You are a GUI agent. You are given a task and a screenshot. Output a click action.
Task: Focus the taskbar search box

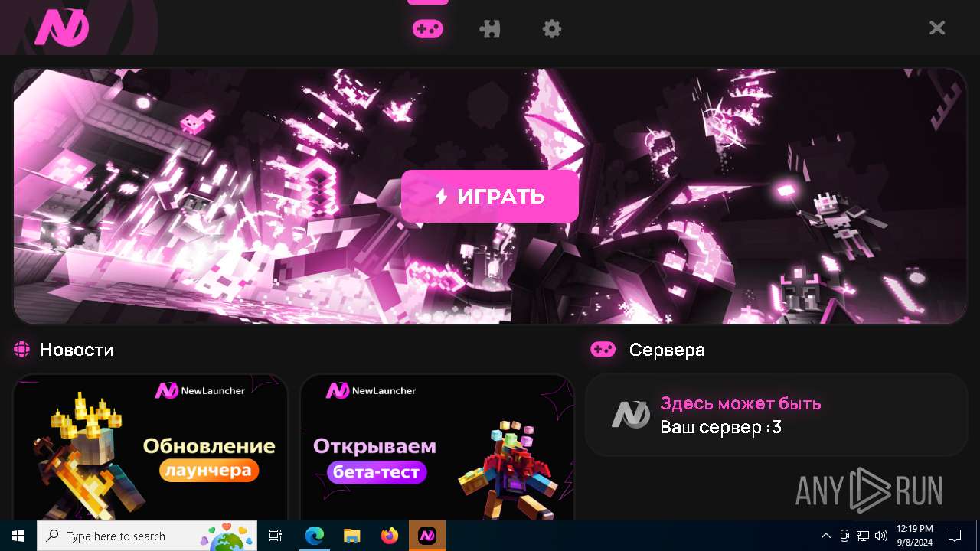(x=148, y=536)
